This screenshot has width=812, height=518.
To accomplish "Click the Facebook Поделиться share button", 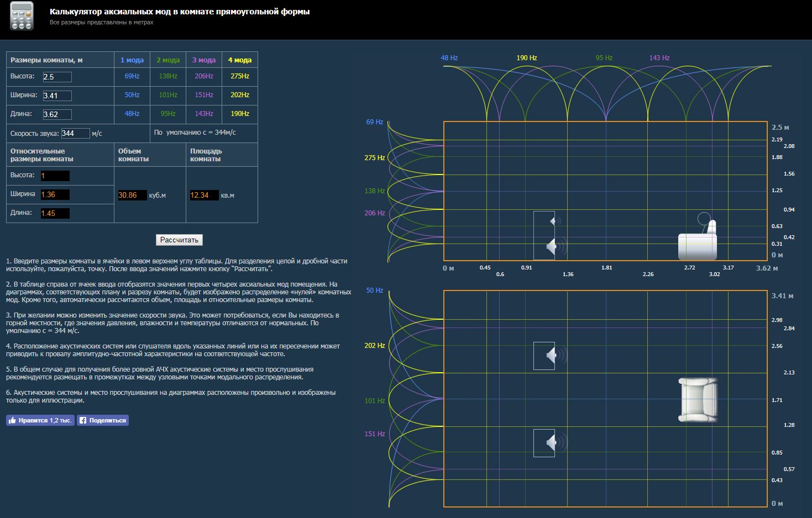I will pyautogui.click(x=103, y=420).
